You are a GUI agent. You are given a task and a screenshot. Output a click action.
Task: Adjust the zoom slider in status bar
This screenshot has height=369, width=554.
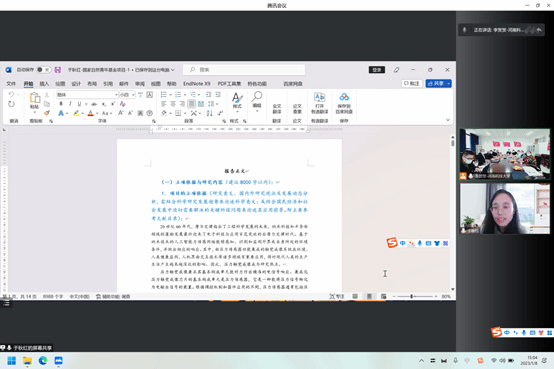pyautogui.click(x=412, y=296)
